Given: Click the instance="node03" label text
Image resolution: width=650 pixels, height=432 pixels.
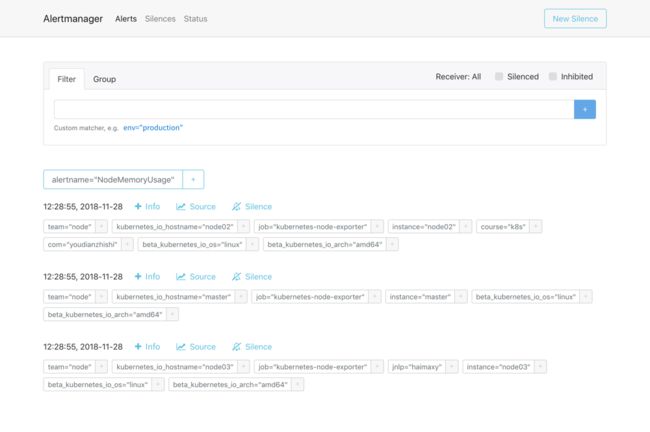Looking at the screenshot, I should 498,367.
